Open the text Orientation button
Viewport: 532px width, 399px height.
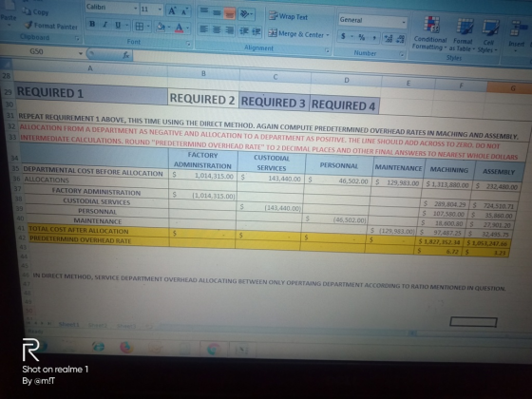pos(246,14)
